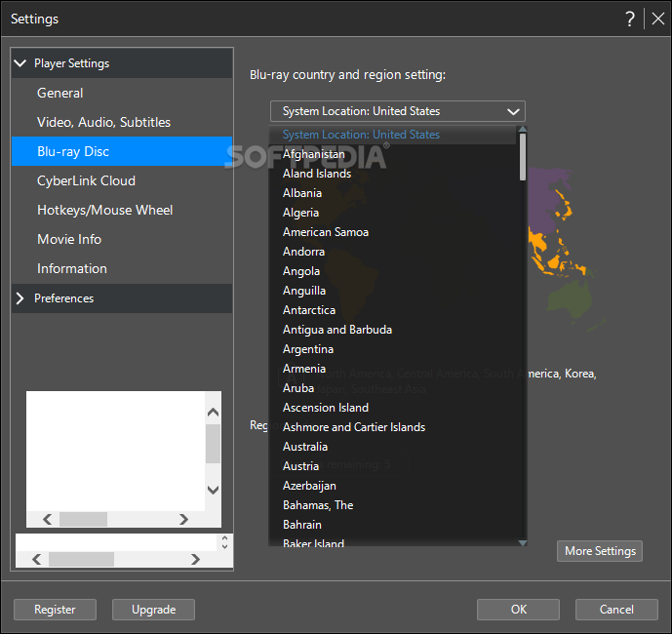Screen dimensions: 672x634
Task: Choose Ascension Island from the list
Action: coord(393,408)
